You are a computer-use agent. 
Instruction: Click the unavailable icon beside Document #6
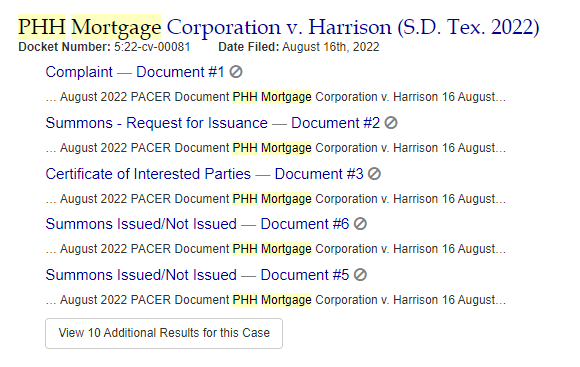(360, 224)
